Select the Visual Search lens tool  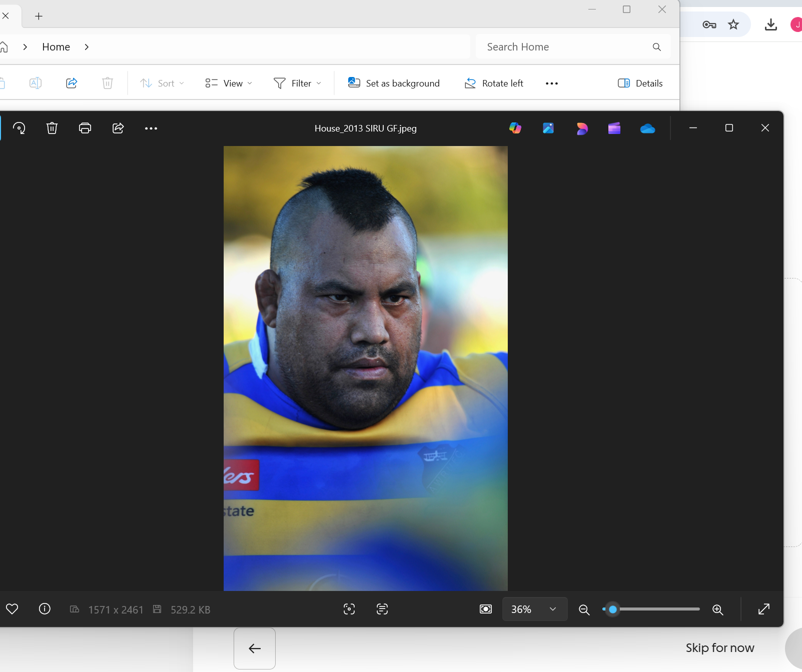[349, 609]
